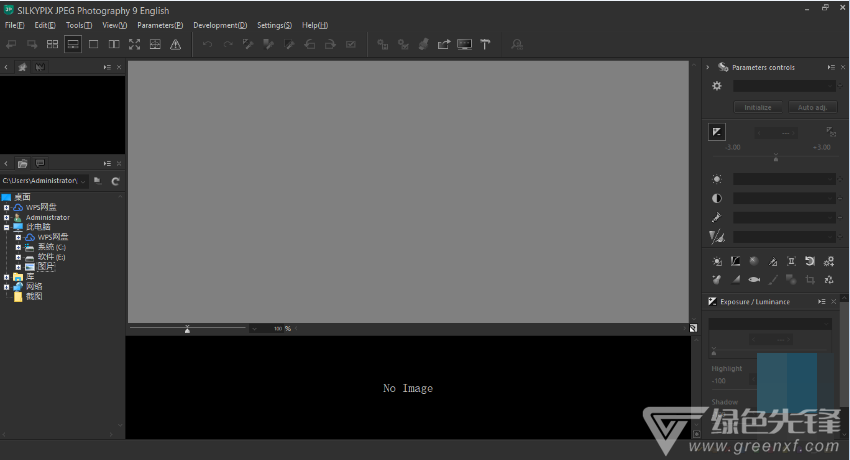Screen dimensions: 850x460
Task: Click the zoom percentage field showing 100
Action: click(278, 328)
